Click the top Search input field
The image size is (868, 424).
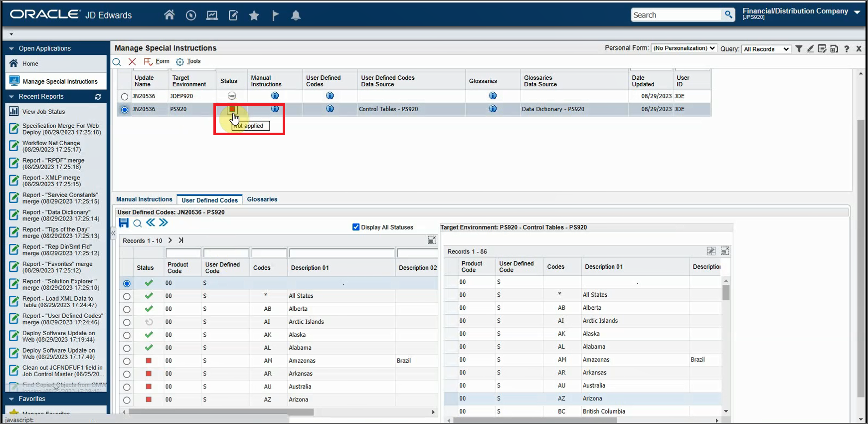[x=677, y=15]
